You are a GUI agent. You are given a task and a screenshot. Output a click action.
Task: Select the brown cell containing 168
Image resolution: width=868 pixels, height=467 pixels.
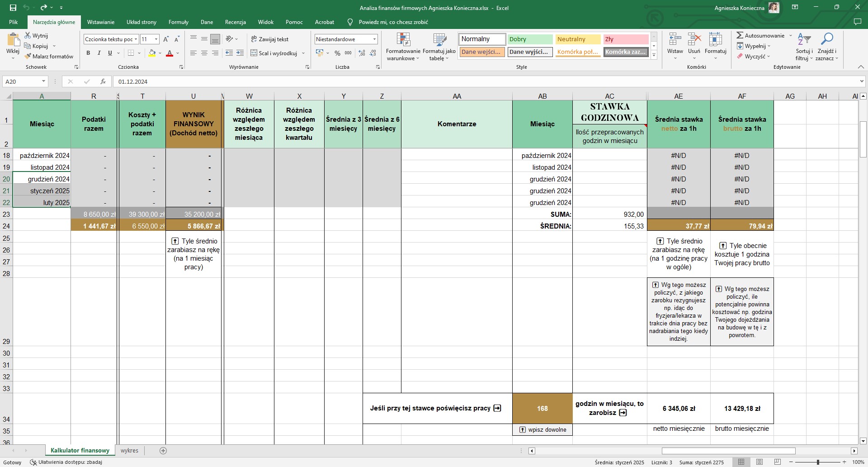click(542, 408)
